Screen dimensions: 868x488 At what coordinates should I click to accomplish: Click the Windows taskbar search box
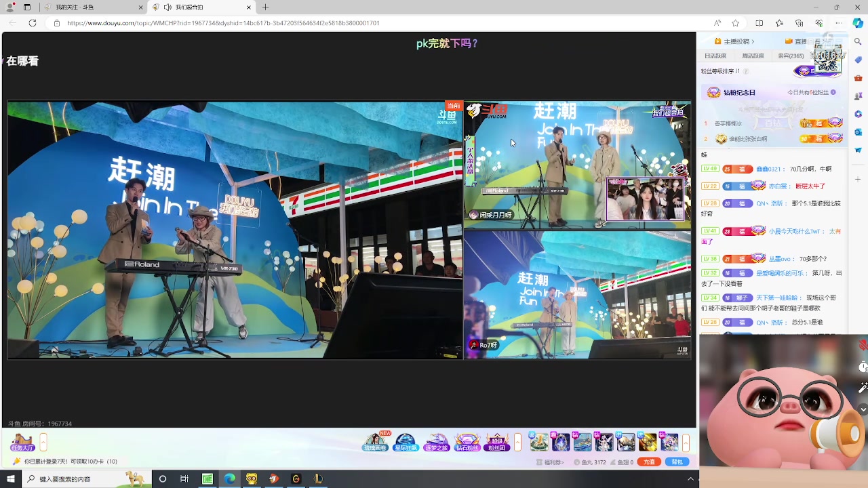click(86, 479)
